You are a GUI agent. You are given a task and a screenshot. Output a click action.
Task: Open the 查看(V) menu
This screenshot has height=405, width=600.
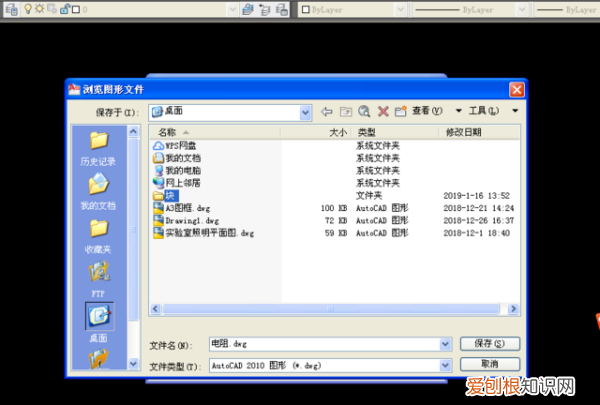[427, 111]
